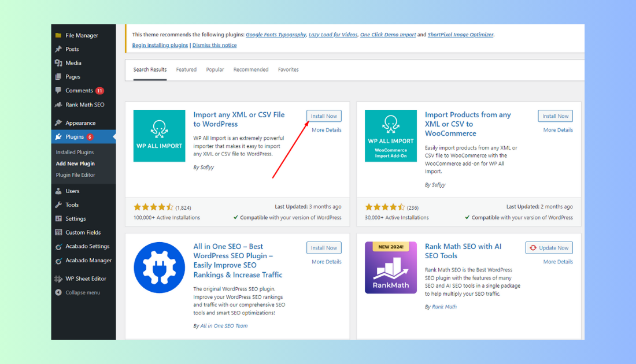Screen dimensions: 636x364
Task: Switch to the Favorites tab
Action: [x=289, y=70]
